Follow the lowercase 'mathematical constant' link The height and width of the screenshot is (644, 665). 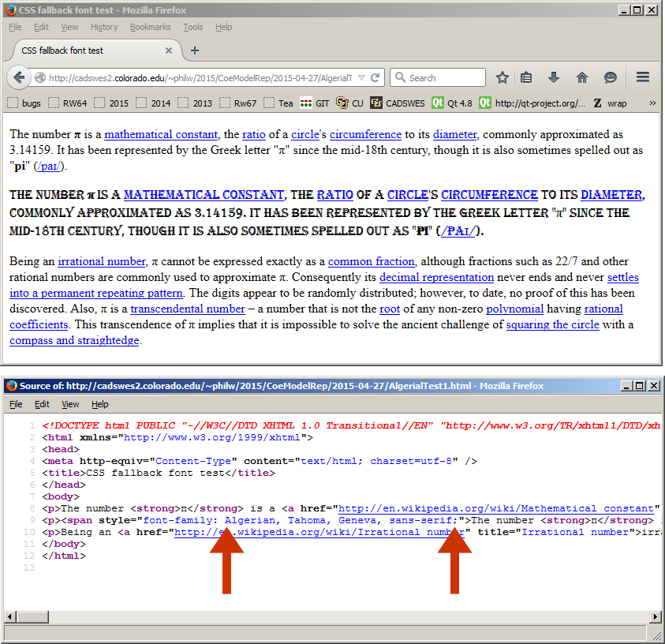click(161, 134)
